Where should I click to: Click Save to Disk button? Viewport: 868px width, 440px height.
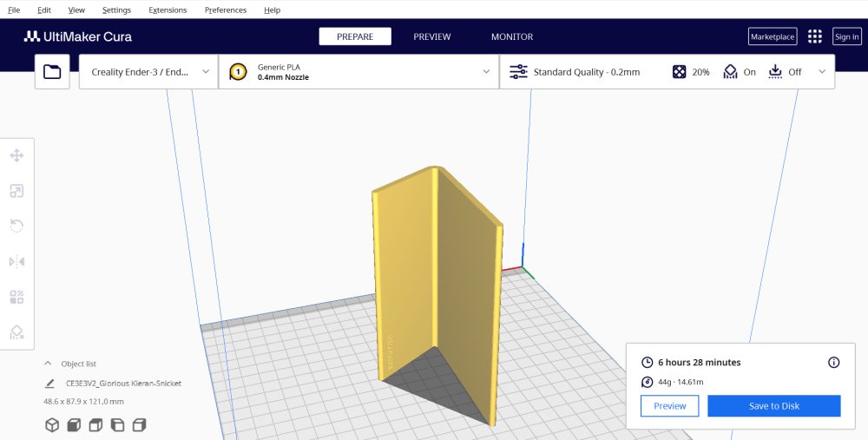click(774, 405)
